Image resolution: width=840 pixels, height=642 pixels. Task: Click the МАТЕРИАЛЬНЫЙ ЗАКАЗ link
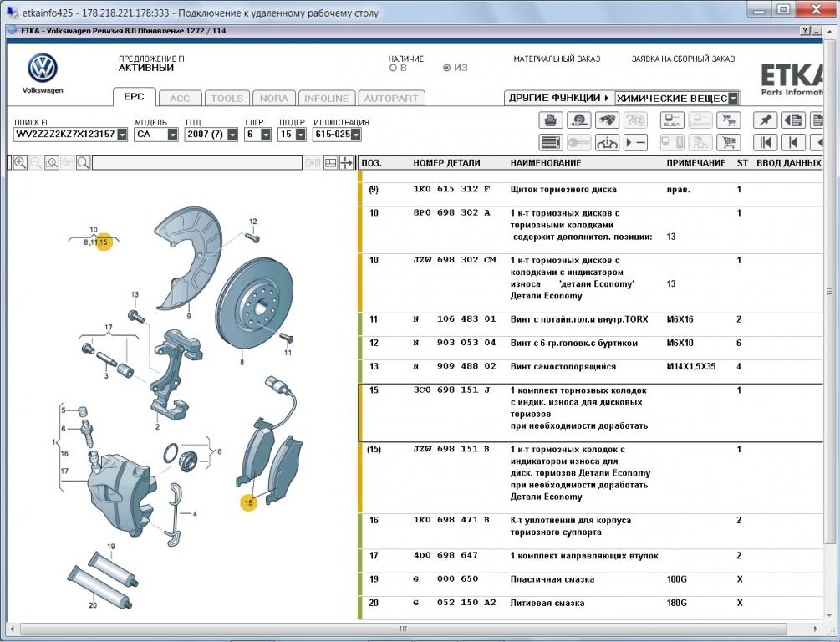(557, 59)
